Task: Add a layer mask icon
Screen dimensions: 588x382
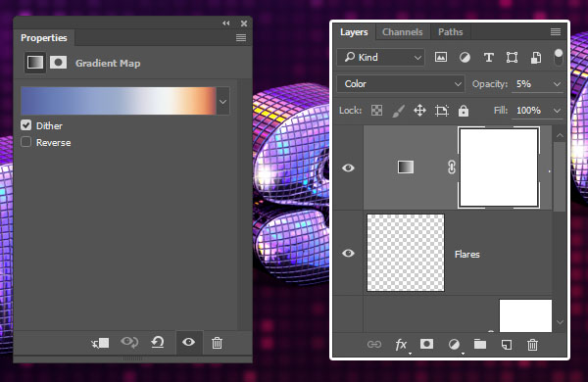Action: coord(426,344)
